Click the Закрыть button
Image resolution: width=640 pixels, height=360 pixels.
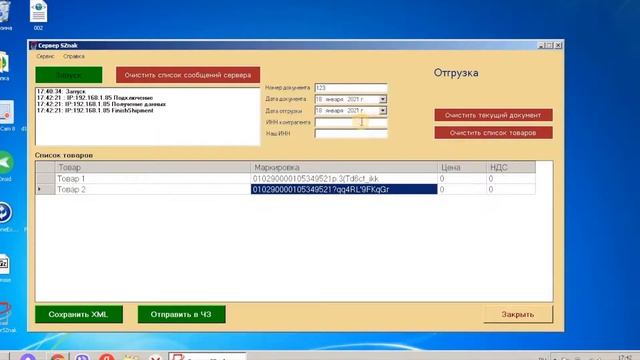(518, 314)
